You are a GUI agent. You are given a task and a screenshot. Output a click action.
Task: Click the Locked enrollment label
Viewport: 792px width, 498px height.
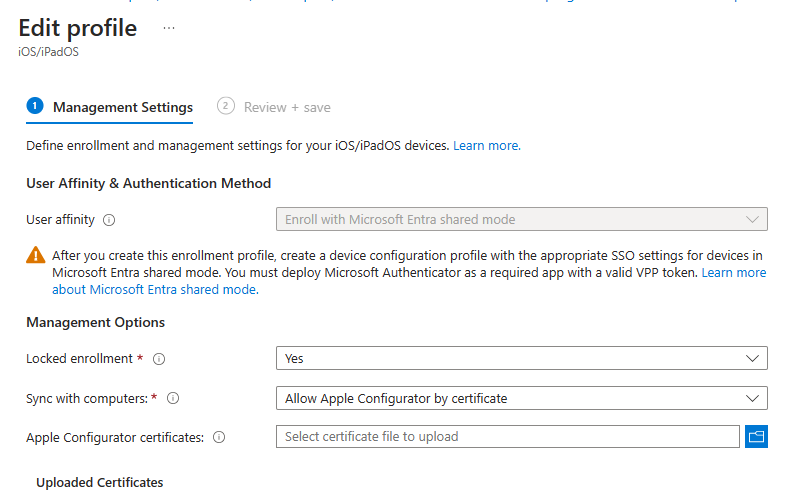pyautogui.click(x=79, y=359)
